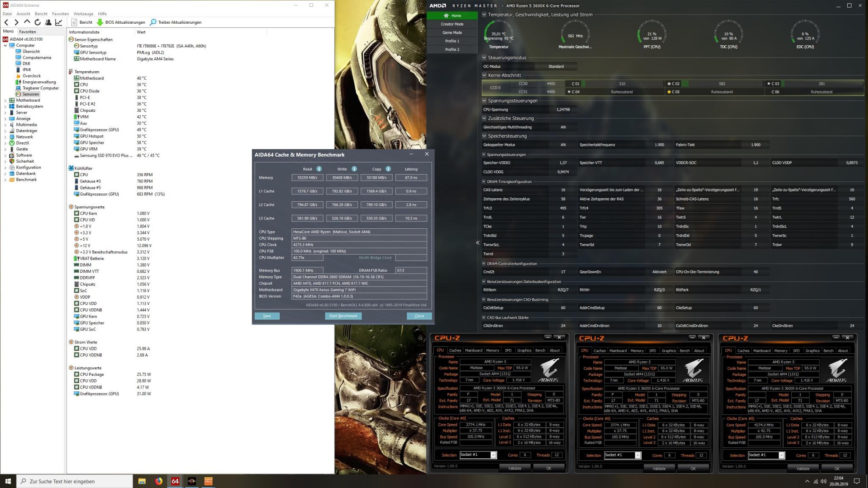Open graph icon in AIDA64 toolbar
Viewport: 868px width, 488px height.
[58, 22]
